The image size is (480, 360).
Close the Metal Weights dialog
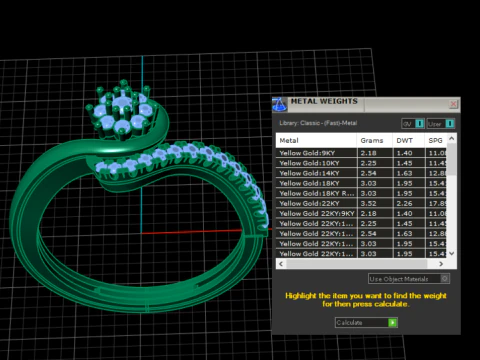[x=453, y=104]
